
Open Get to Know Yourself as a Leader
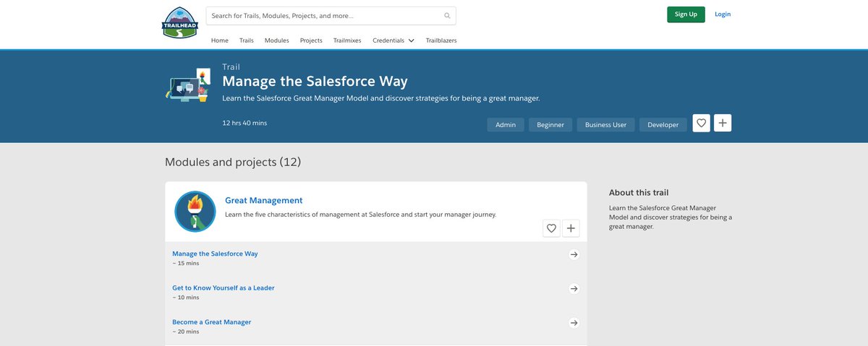[224, 287]
